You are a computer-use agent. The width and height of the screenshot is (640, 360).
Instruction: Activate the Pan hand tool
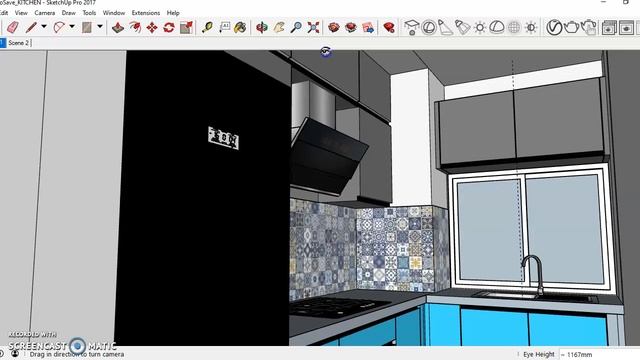coord(279,27)
